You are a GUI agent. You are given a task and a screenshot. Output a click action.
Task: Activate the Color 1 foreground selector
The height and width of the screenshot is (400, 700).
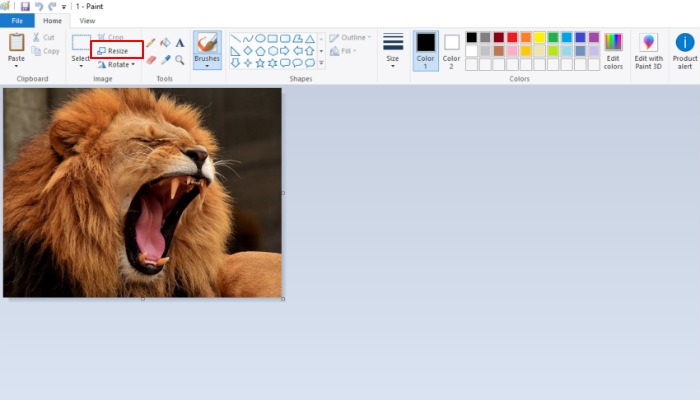pyautogui.click(x=425, y=50)
